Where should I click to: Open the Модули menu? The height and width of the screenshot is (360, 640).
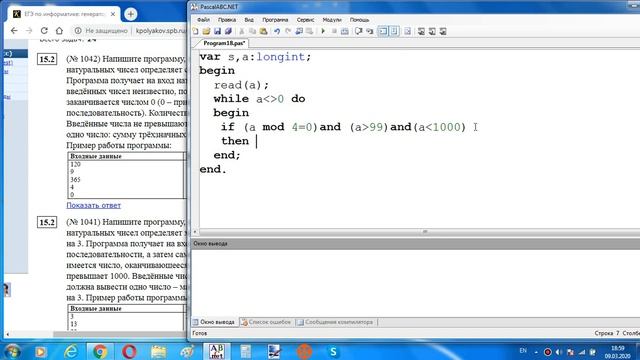(332, 20)
